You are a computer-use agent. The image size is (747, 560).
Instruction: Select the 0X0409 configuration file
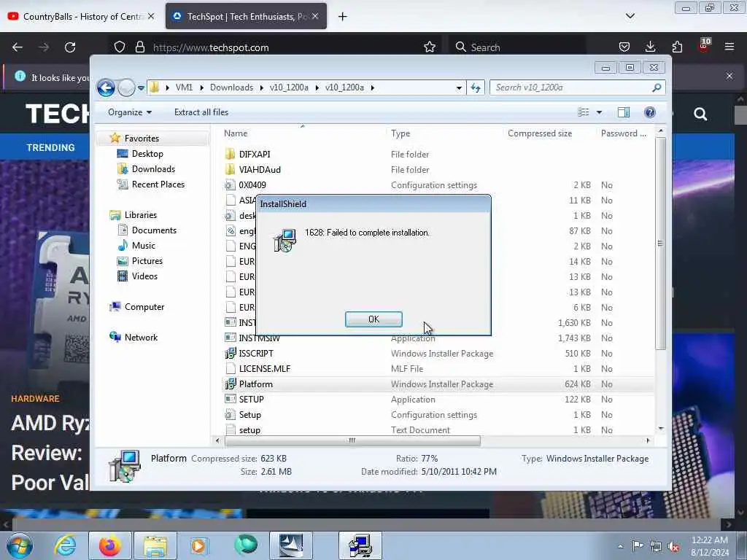(252, 184)
